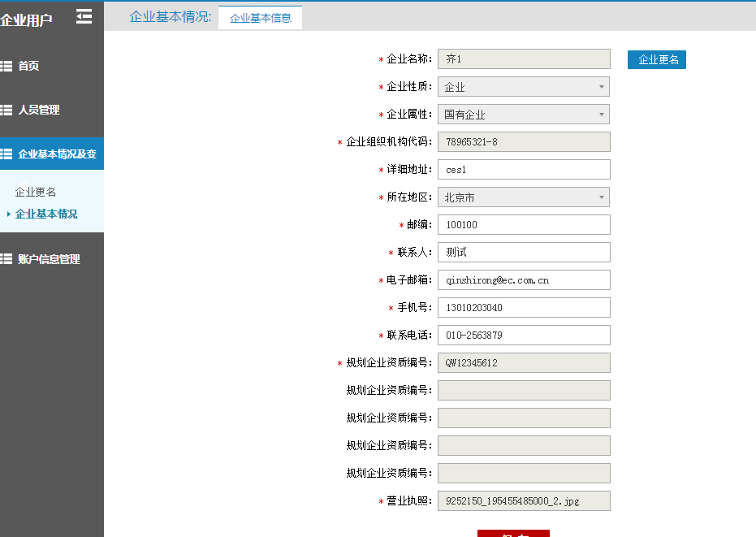Image resolution: width=756 pixels, height=537 pixels.
Task: Switch to the 企业基本信息 tab
Action: click(260, 18)
